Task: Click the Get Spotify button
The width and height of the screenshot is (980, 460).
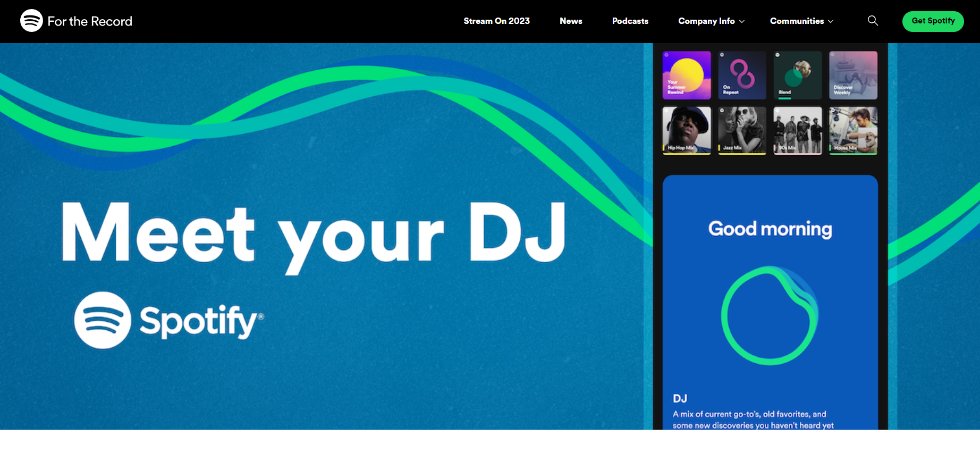Action: 933,21
